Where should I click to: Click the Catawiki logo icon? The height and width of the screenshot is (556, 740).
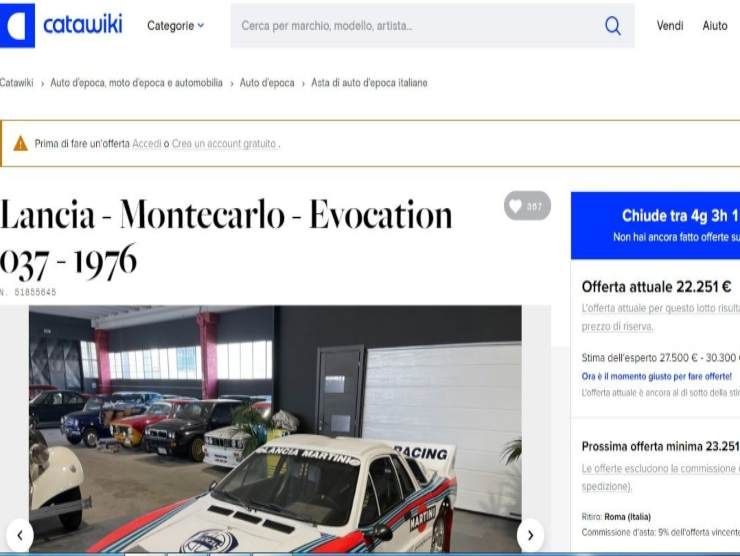coord(17,25)
